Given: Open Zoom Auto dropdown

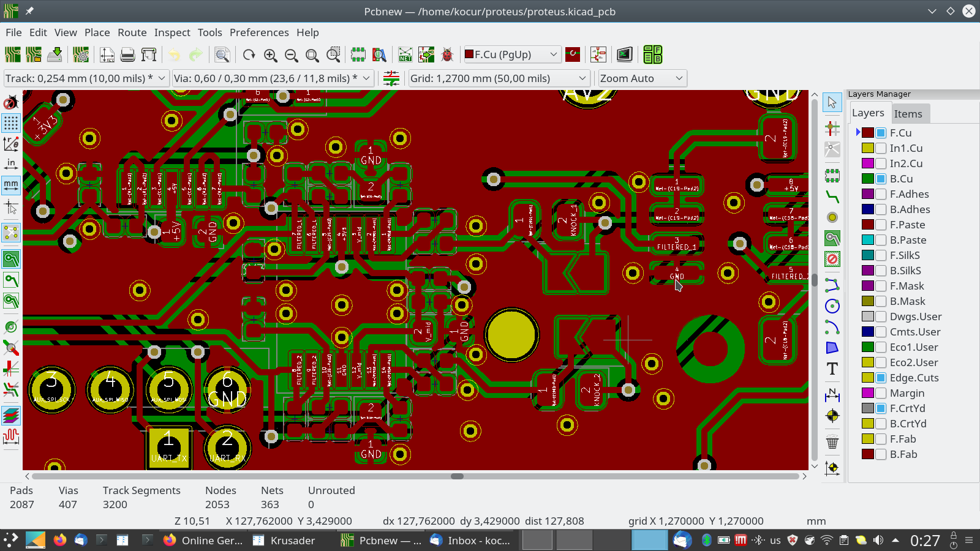Looking at the screenshot, I should pos(643,78).
